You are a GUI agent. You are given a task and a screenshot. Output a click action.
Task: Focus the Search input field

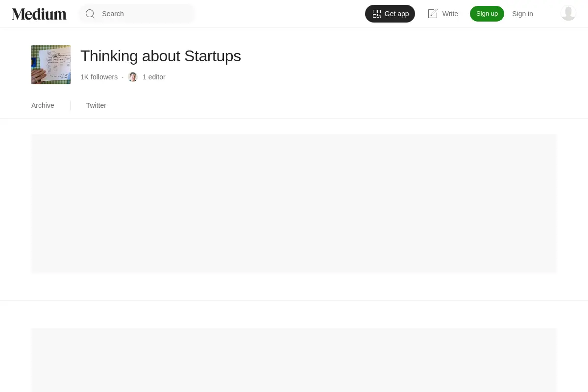tap(137, 14)
